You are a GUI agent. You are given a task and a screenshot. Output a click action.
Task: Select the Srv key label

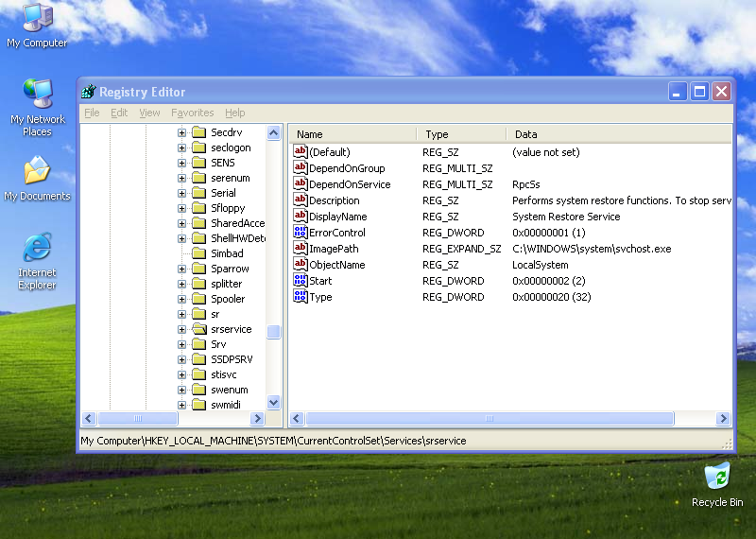[x=218, y=344]
